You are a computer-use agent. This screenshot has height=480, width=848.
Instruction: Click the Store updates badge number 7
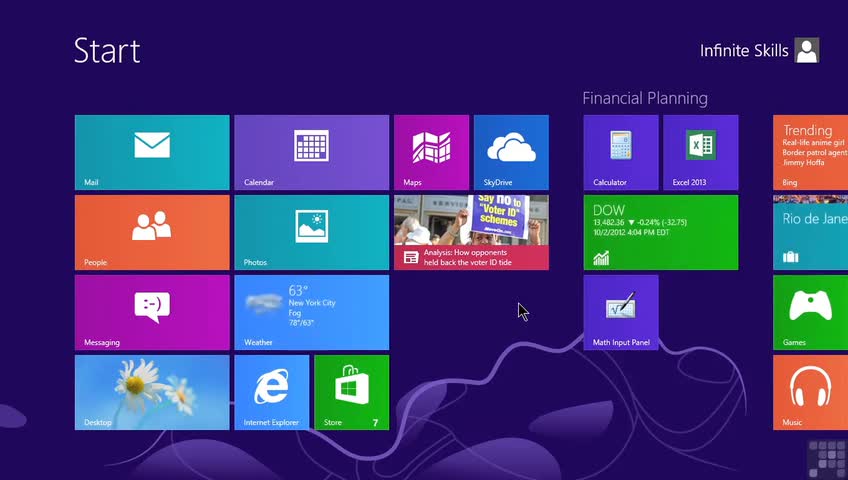(375, 423)
